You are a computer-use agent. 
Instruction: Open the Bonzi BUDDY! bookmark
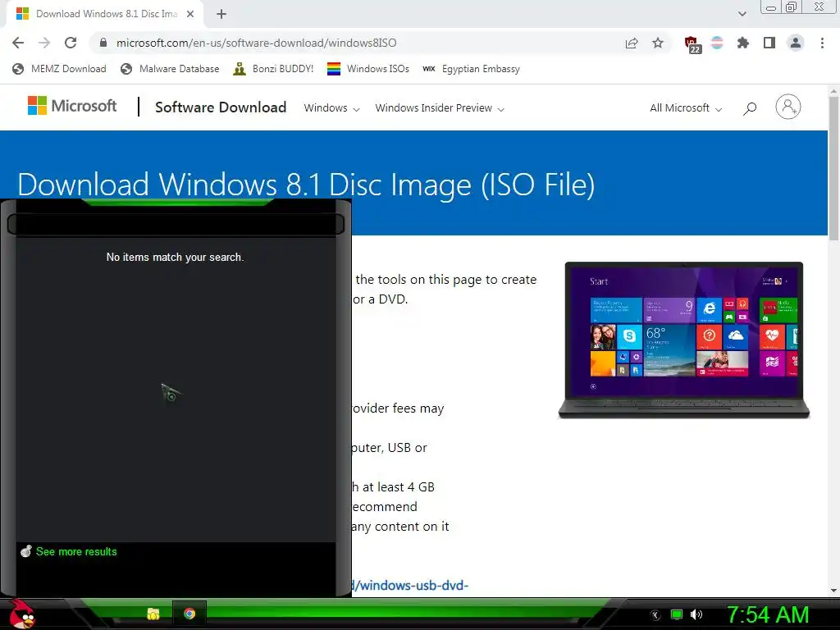coord(273,69)
